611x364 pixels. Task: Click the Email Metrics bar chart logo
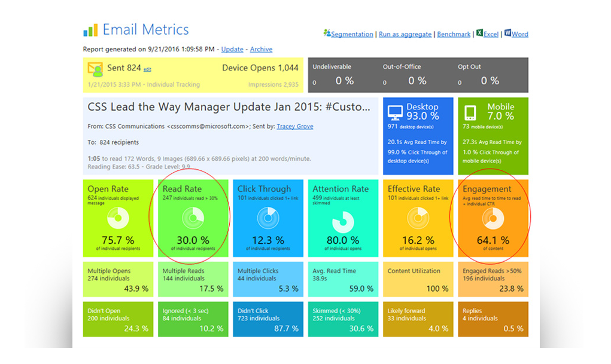tap(90, 30)
